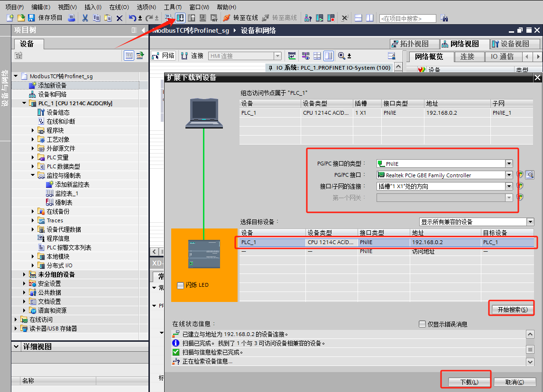
Task: Click the Stop CPU icon
Action: point(331,18)
